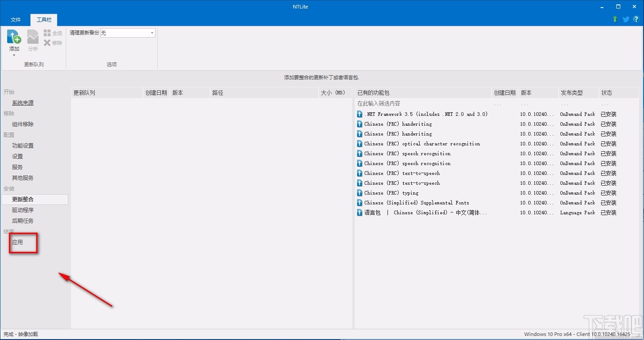Image resolution: width=644 pixels, height=340 pixels.
Task: Click the Chinese (PRC) typing package icon
Action: pos(359,193)
